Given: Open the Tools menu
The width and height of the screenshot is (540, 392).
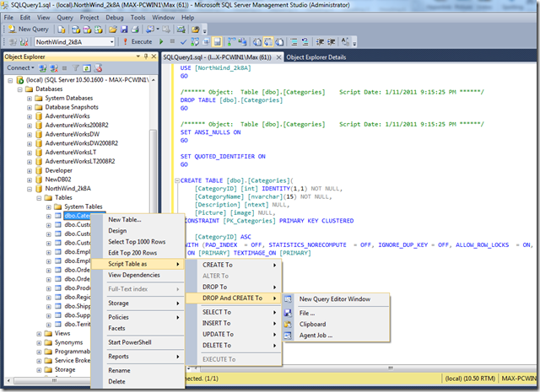Looking at the screenshot, I should [x=138, y=18].
